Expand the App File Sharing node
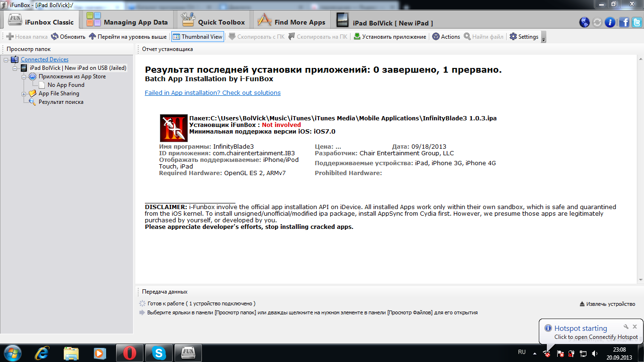 pos(24,93)
